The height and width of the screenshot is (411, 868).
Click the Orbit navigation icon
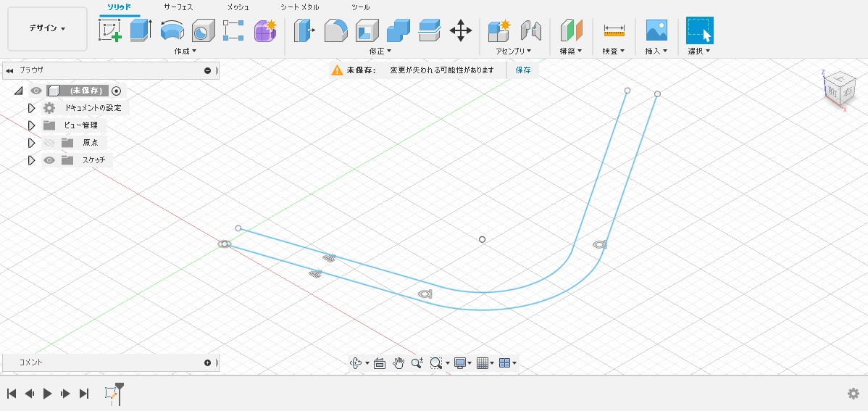coord(356,363)
